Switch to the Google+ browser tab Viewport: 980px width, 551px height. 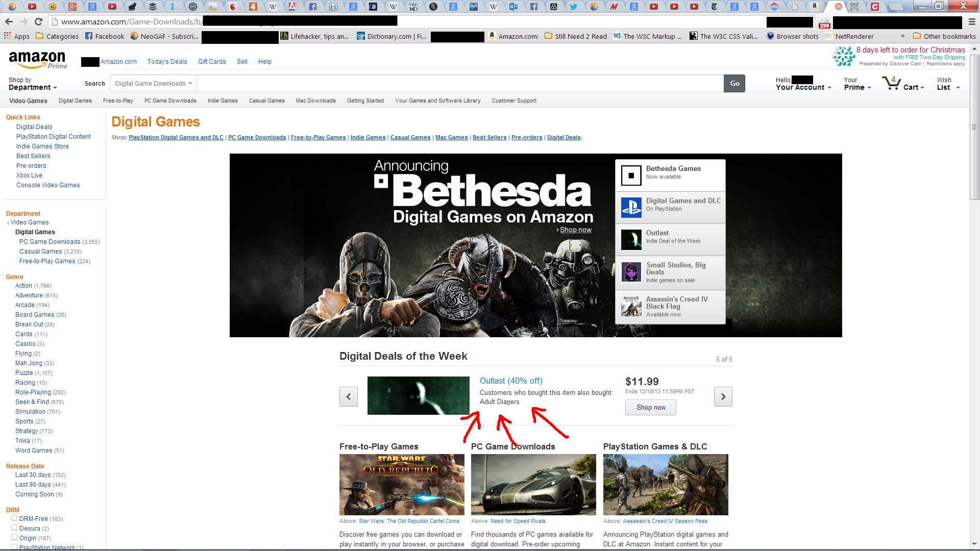click(72, 7)
